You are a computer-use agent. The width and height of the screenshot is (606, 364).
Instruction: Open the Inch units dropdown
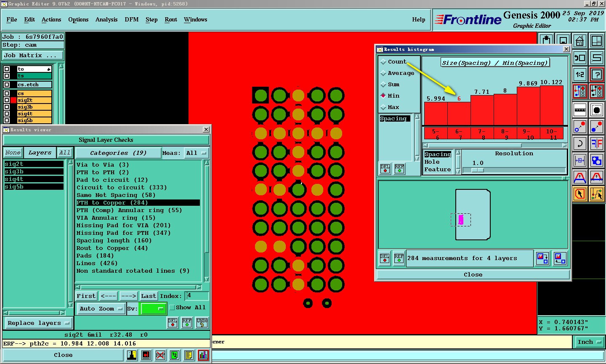[x=589, y=342]
